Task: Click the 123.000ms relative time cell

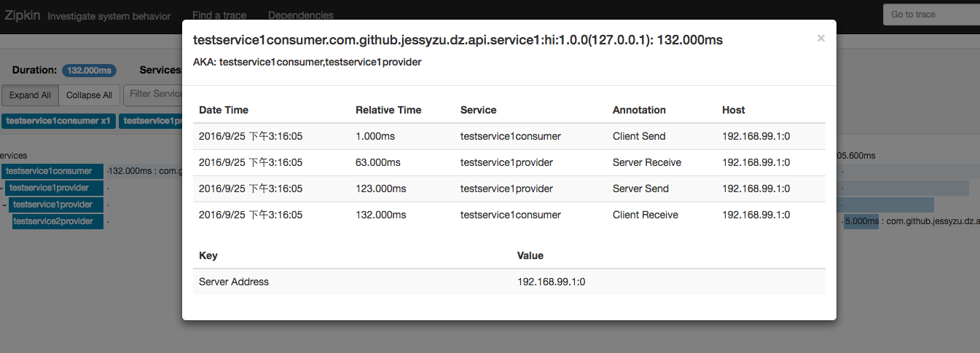Action: (x=380, y=189)
